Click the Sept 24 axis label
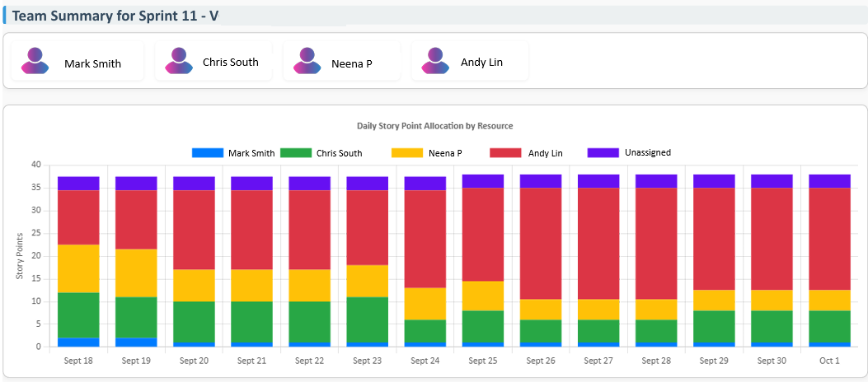The image size is (868, 382). [425, 361]
